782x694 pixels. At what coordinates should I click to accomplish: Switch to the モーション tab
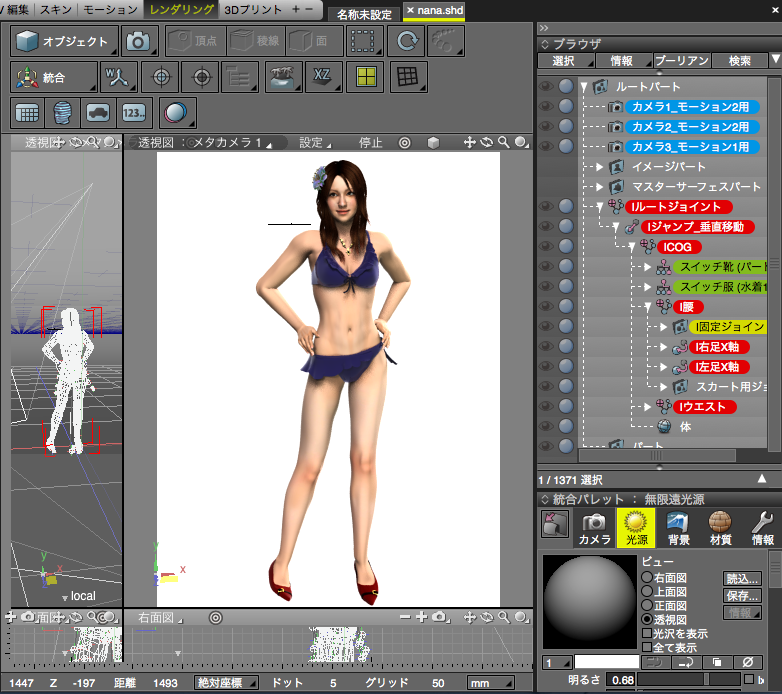pyautogui.click(x=110, y=9)
